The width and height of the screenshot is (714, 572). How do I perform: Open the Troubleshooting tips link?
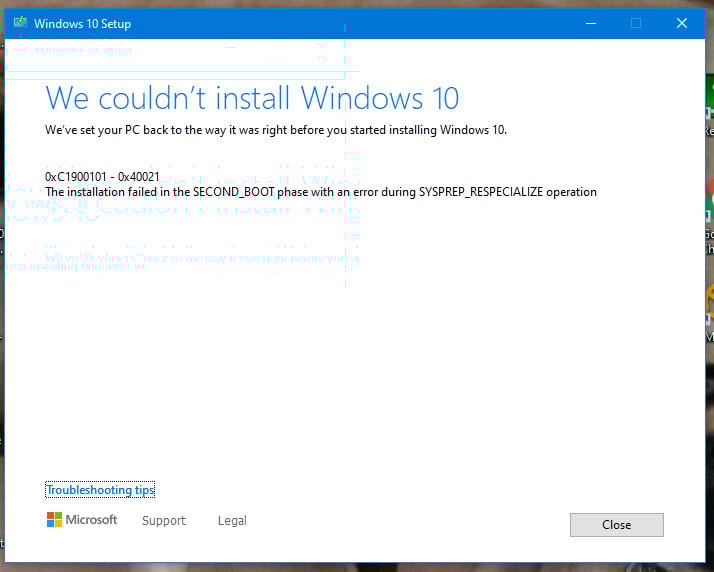(x=100, y=490)
